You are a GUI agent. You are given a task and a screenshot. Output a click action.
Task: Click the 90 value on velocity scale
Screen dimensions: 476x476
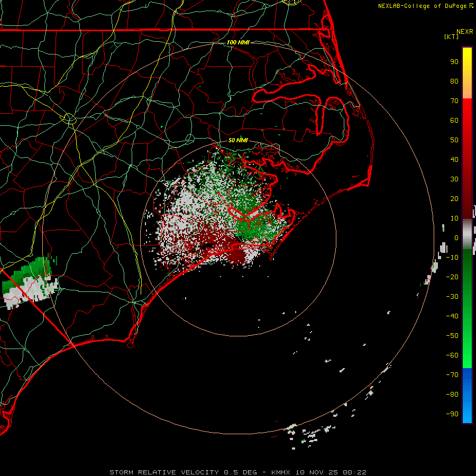point(454,62)
